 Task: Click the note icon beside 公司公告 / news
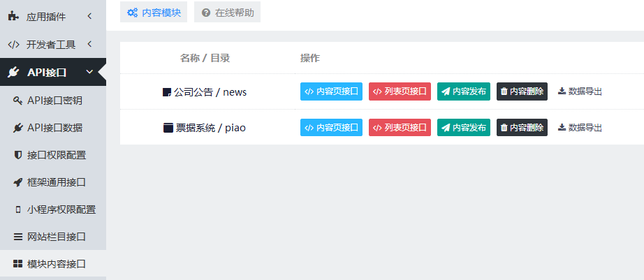coord(166,91)
